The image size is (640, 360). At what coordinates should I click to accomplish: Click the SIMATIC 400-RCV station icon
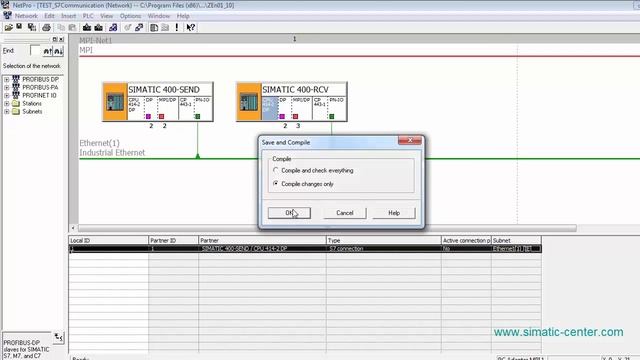(x=249, y=102)
